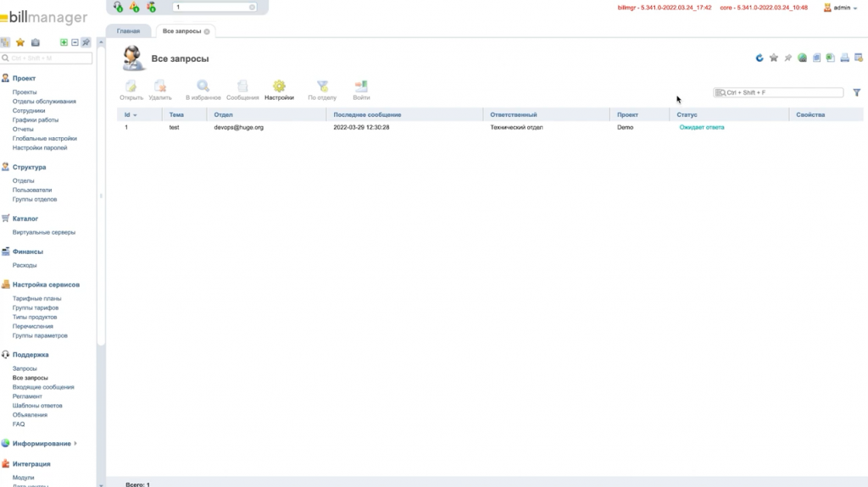Collapse the Каталог menu section
Viewport: 868px width, 487px height.
(25, 219)
